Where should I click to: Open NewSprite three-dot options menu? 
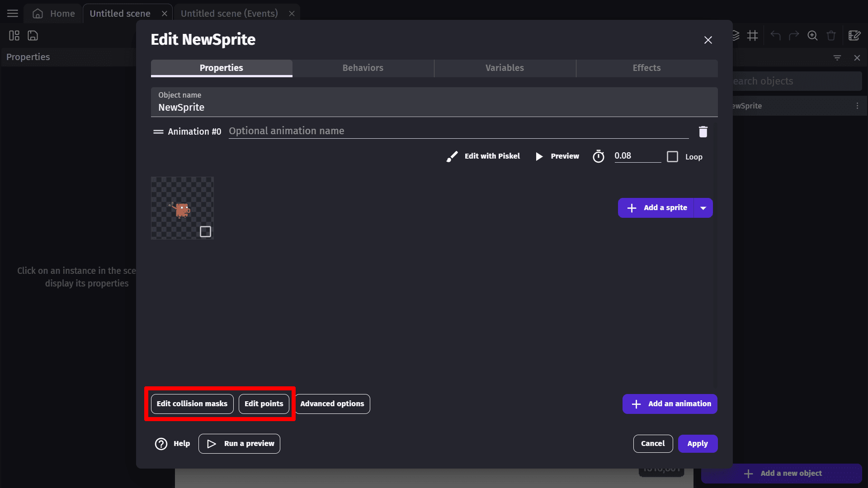click(857, 106)
